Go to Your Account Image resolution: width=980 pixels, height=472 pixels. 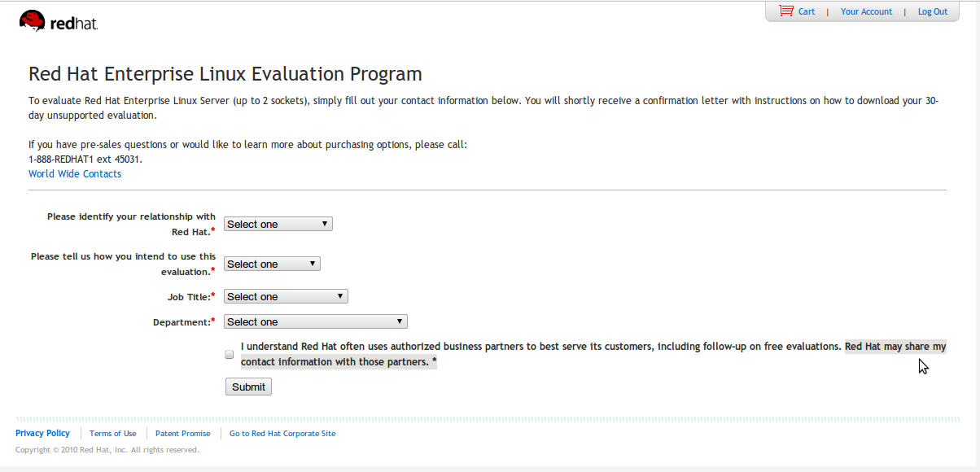tap(866, 11)
